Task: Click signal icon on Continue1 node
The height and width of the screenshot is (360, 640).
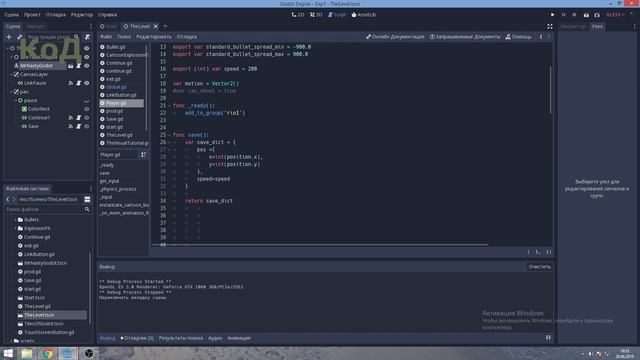Action: click(x=71, y=118)
